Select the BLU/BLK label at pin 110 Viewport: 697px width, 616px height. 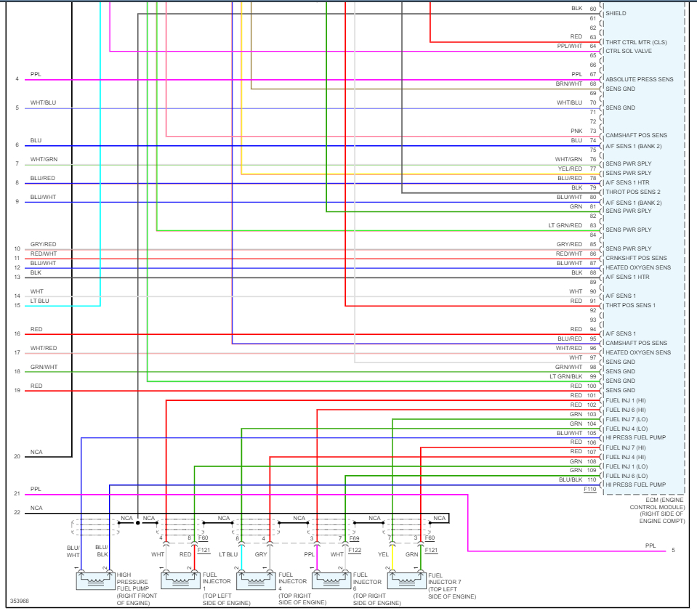pos(571,479)
